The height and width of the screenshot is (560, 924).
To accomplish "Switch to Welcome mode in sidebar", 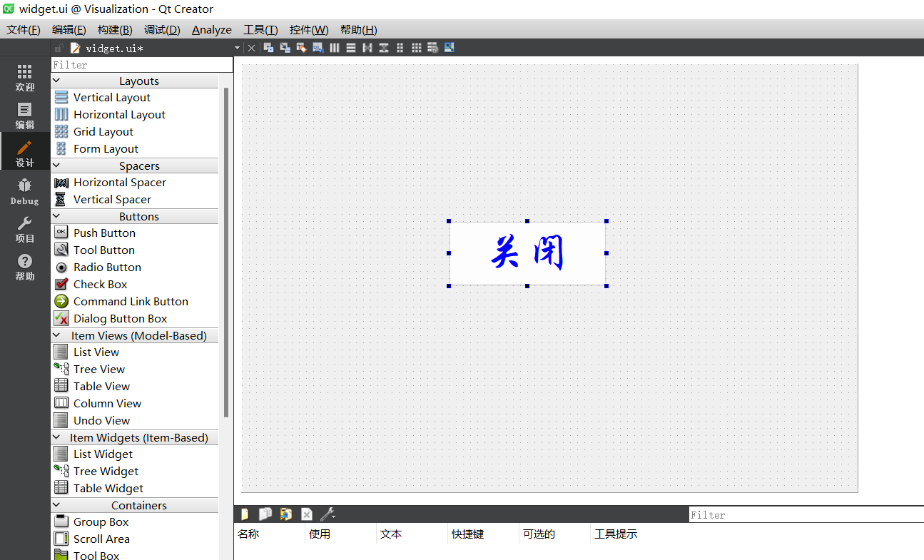I will 25,78.
